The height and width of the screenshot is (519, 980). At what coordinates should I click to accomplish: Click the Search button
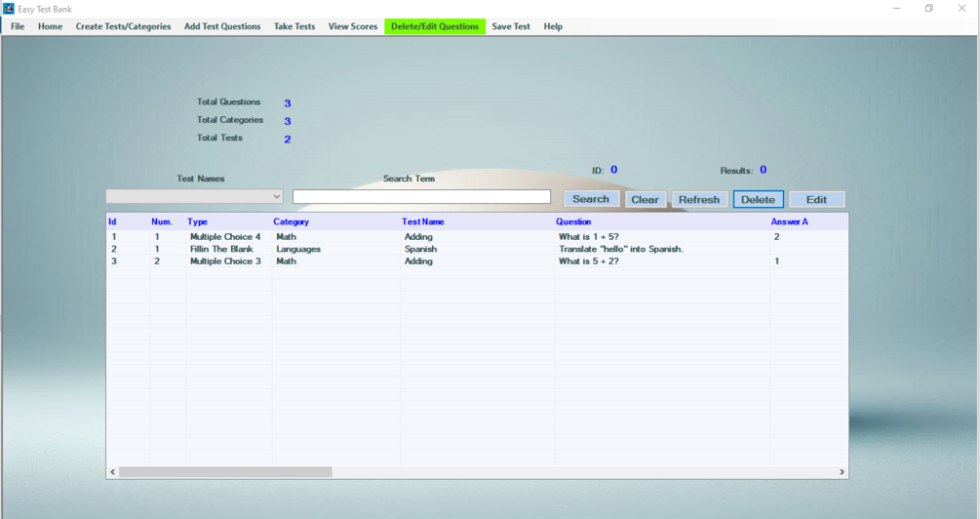pyautogui.click(x=591, y=199)
